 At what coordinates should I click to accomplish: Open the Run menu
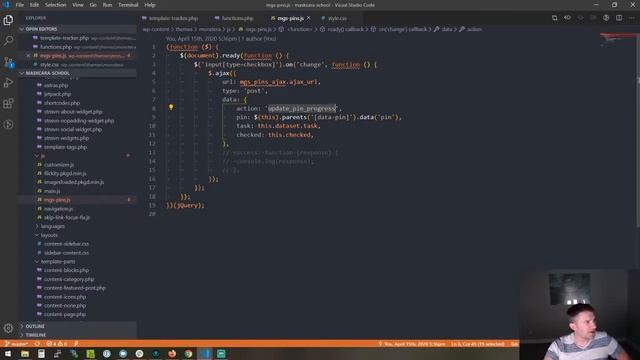point(107,5)
